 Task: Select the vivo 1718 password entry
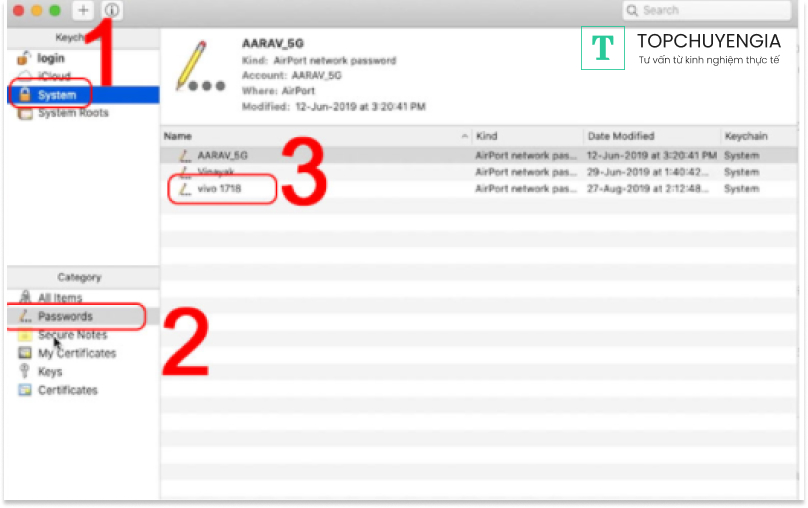(x=219, y=188)
